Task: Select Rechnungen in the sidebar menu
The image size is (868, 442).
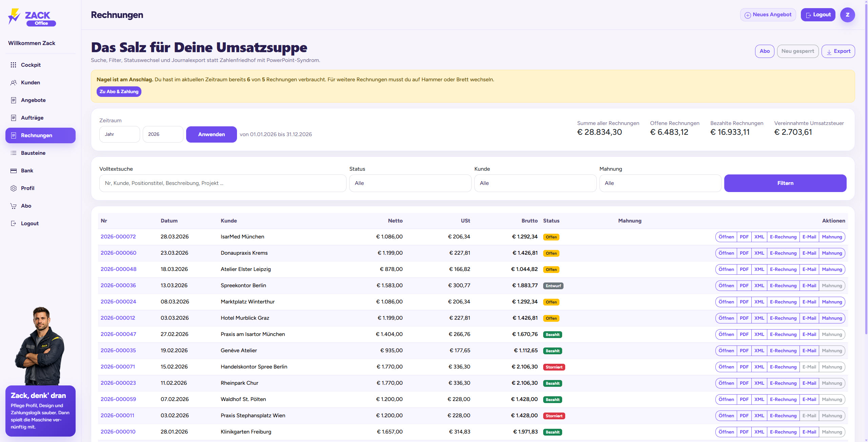Action: tap(37, 135)
